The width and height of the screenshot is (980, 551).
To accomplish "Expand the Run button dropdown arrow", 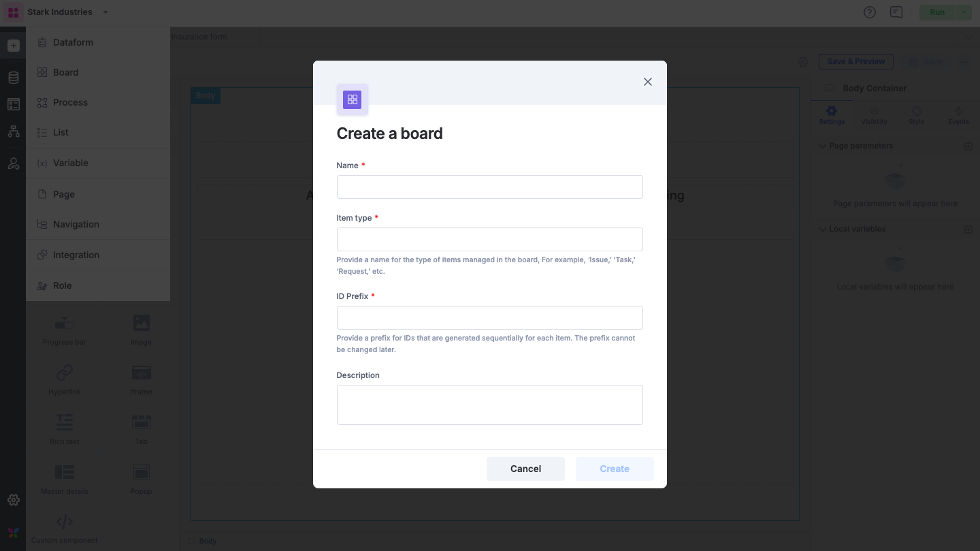I will pyautogui.click(x=964, y=12).
